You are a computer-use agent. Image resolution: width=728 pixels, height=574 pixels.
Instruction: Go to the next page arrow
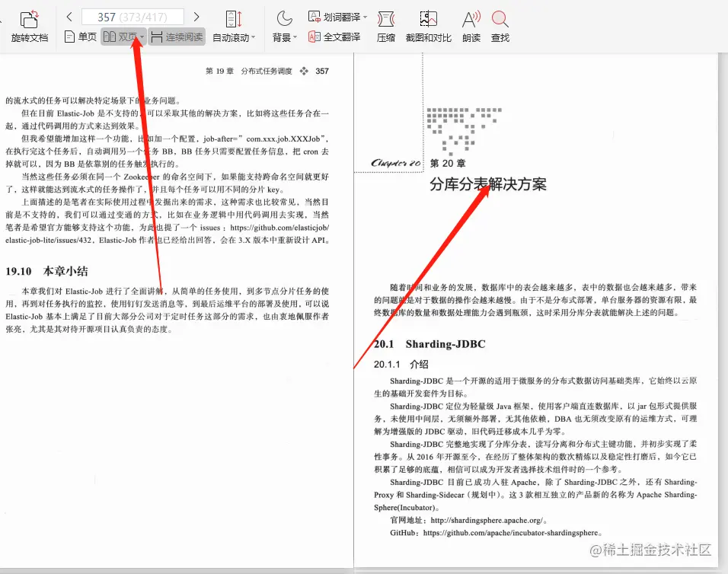196,18
